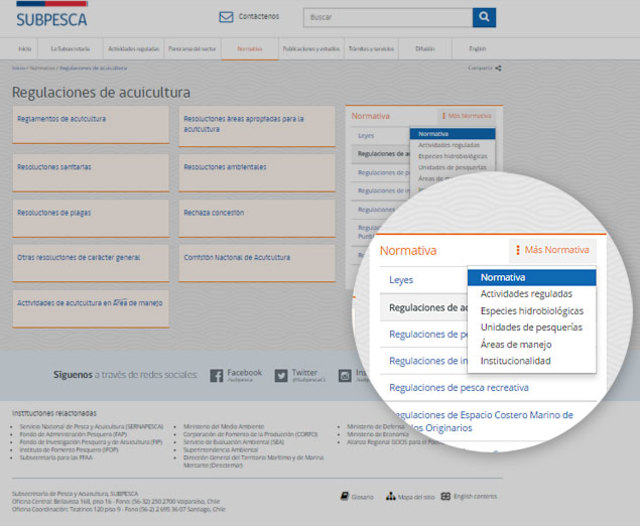This screenshot has height=526, width=640.
Task: Open Superintendencia Ambiental footer link
Action: coord(221,450)
